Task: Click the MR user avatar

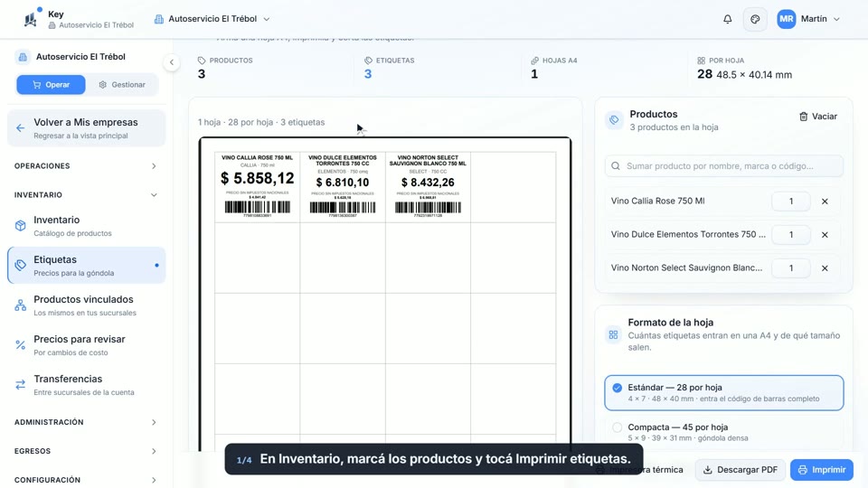Action: pyautogui.click(x=786, y=19)
